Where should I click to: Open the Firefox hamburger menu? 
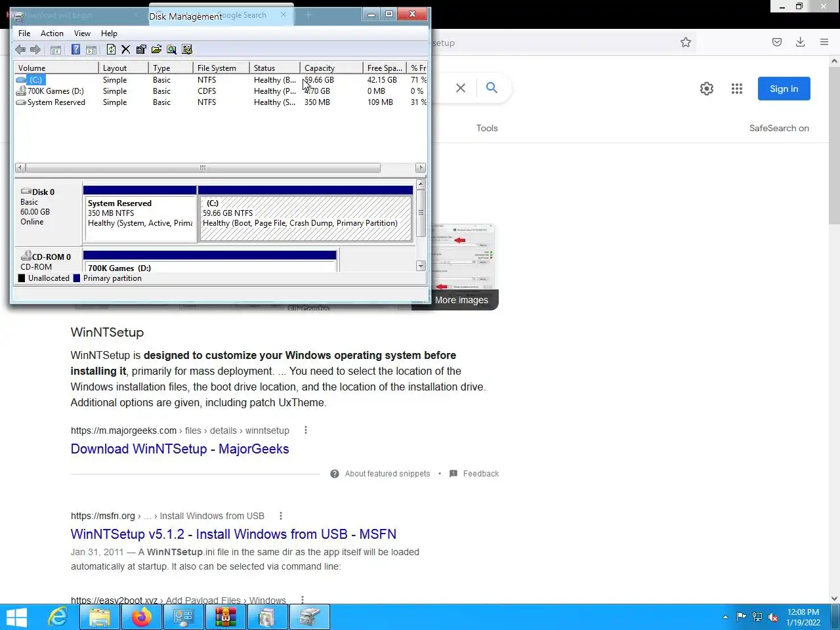tap(824, 43)
